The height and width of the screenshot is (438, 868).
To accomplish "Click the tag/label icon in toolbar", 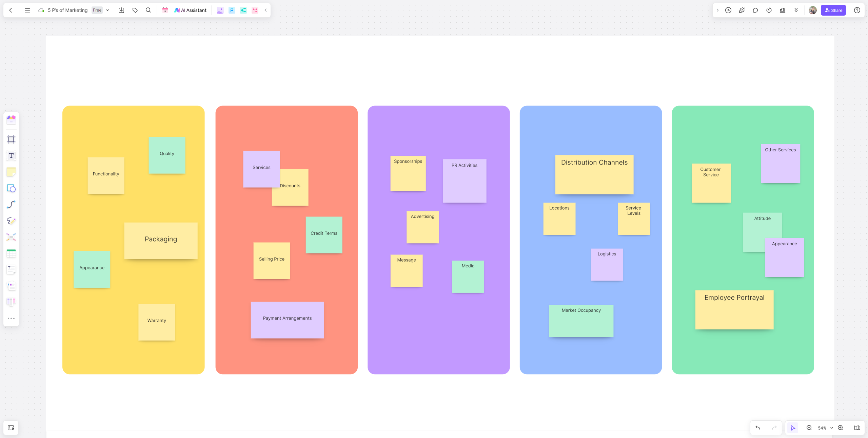I will (x=135, y=11).
